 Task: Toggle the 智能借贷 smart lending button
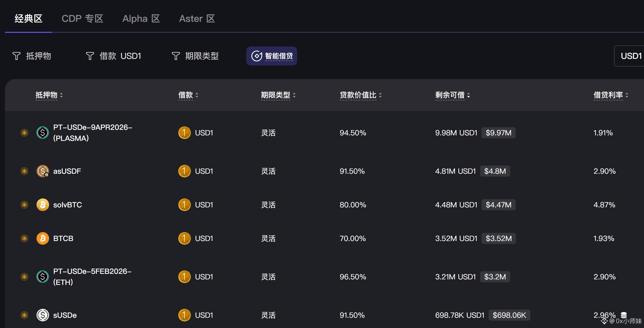pyautogui.click(x=271, y=56)
